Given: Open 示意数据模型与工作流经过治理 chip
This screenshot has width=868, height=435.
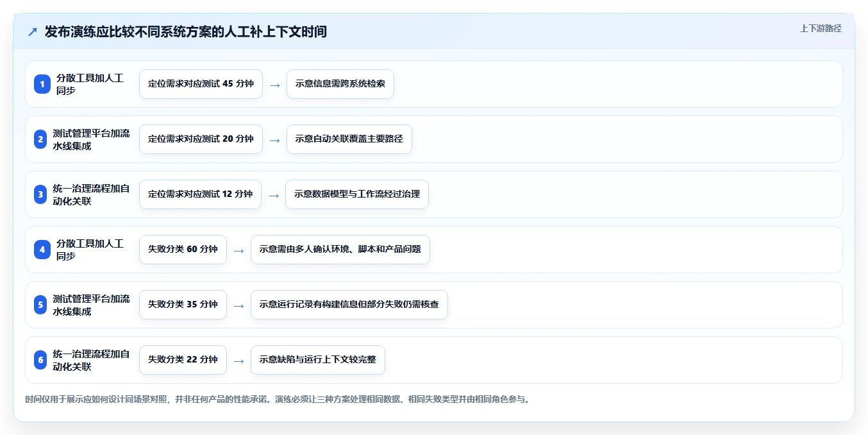Looking at the screenshot, I should click(x=357, y=194).
